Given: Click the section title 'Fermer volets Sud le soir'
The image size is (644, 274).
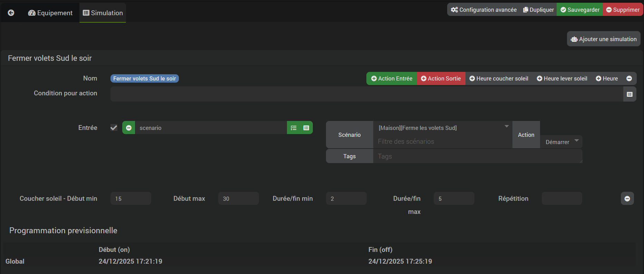Looking at the screenshot, I should click(50, 58).
